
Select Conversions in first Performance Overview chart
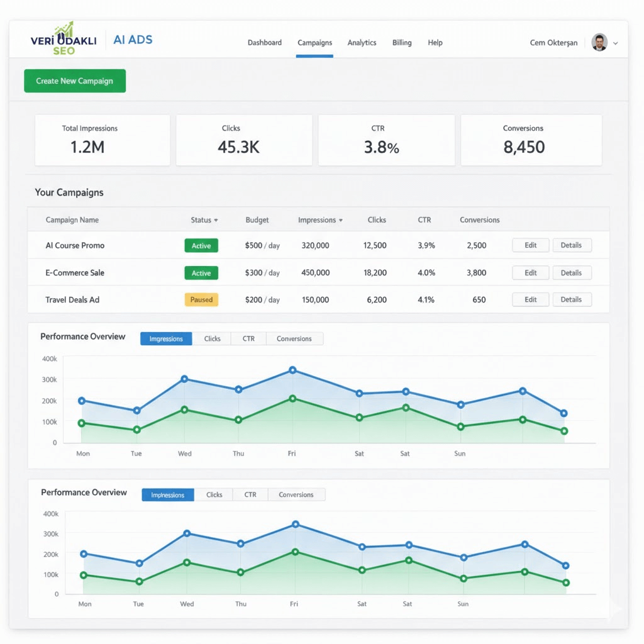pos(294,339)
